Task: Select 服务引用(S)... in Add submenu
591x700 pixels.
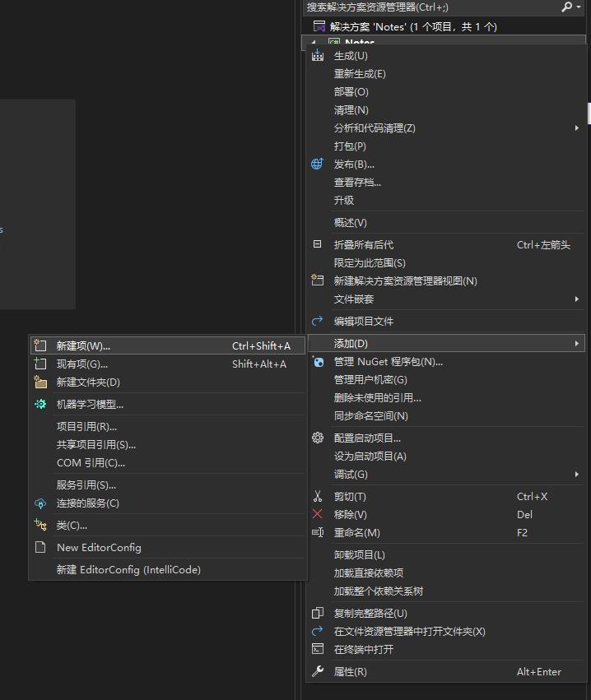Action: (x=168, y=484)
